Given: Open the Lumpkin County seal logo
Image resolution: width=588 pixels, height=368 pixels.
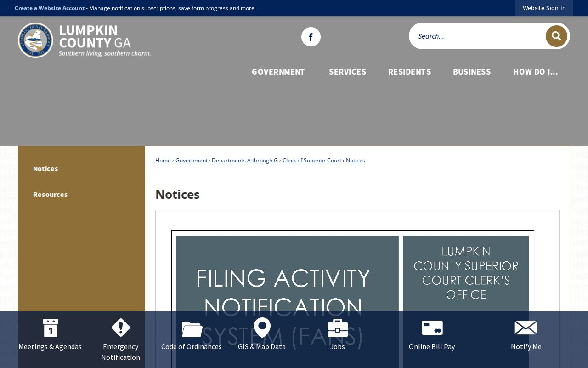Looking at the screenshot, I should pos(35,40).
